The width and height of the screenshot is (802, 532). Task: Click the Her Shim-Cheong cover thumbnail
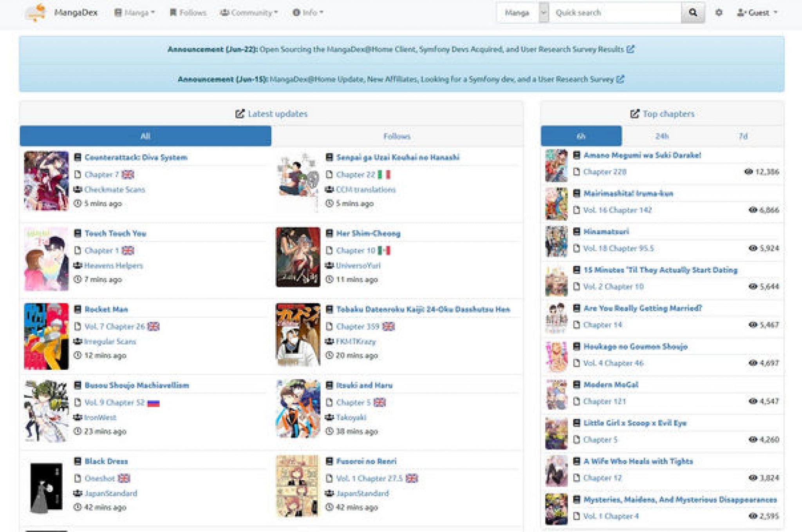point(298,257)
